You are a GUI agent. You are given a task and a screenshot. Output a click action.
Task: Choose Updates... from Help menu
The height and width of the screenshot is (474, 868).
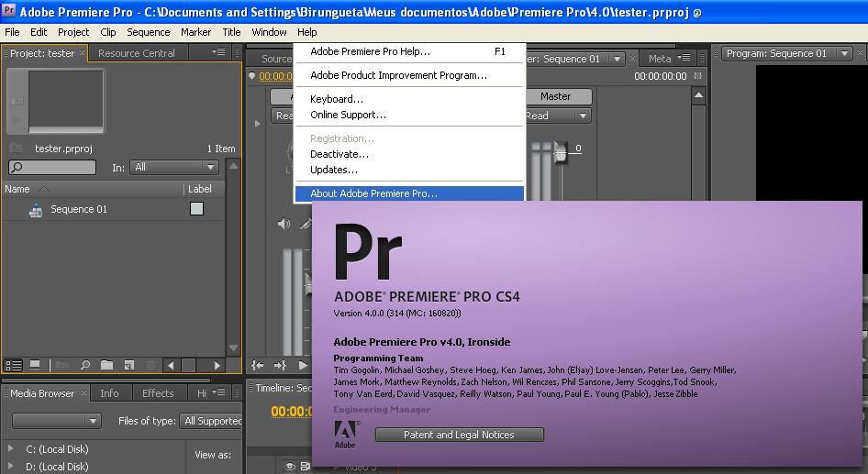point(409,170)
